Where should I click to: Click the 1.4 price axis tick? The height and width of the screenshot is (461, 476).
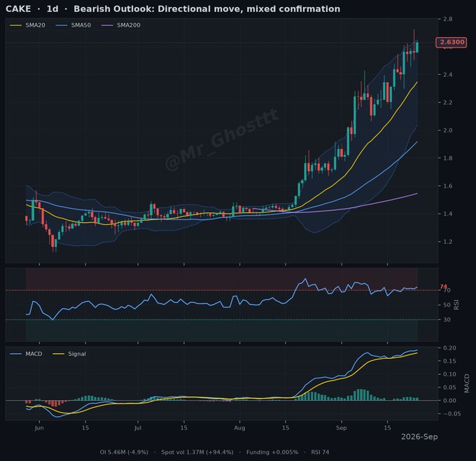[447, 214]
